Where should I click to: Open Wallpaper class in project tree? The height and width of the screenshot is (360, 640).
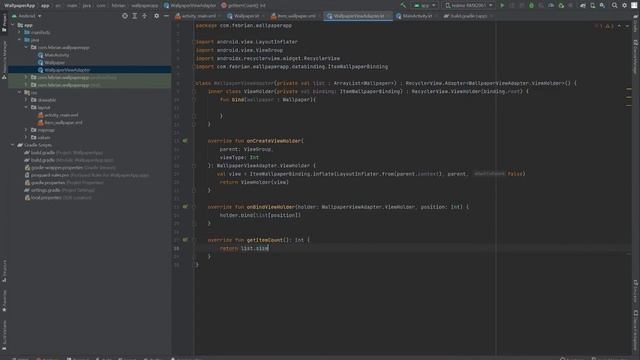[54, 62]
